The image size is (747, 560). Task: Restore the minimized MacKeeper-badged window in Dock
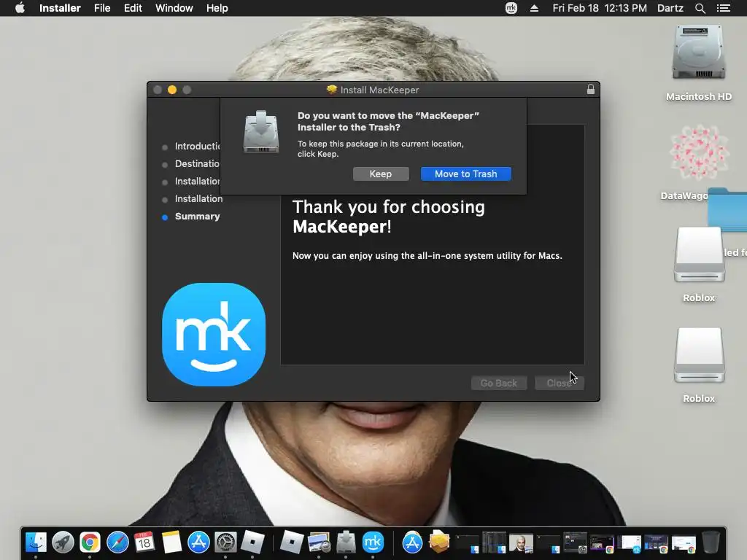point(630,542)
